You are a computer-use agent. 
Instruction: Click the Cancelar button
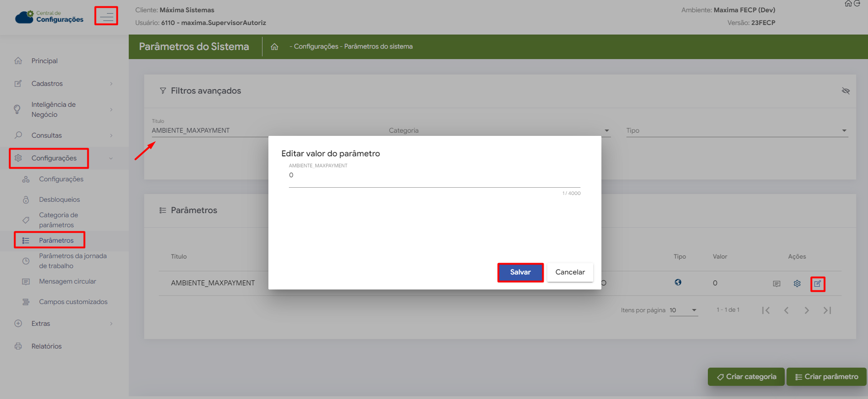(x=570, y=272)
